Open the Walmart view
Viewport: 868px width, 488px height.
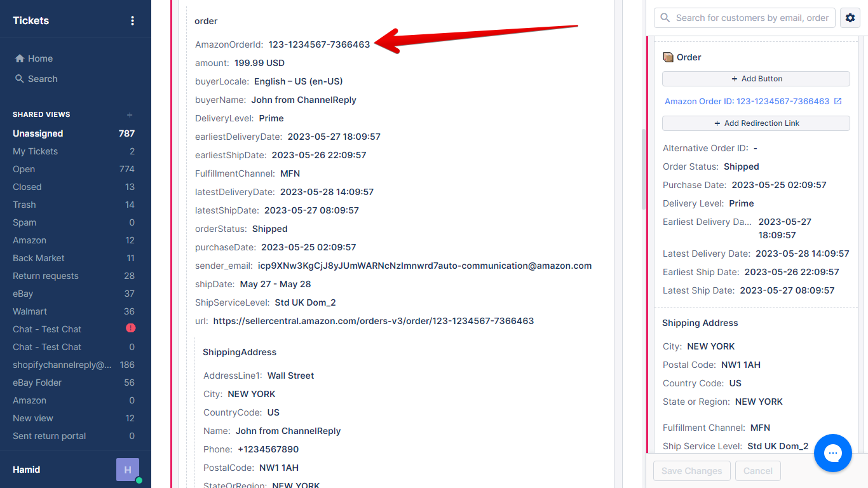[74, 311]
